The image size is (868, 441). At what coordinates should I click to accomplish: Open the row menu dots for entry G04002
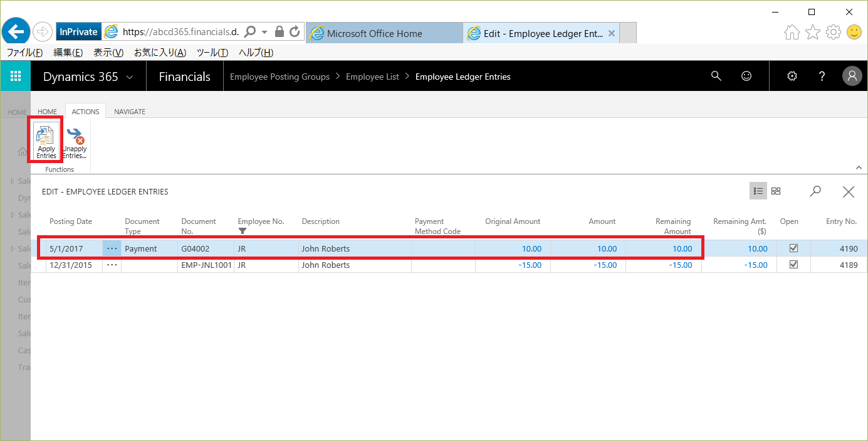click(x=112, y=248)
